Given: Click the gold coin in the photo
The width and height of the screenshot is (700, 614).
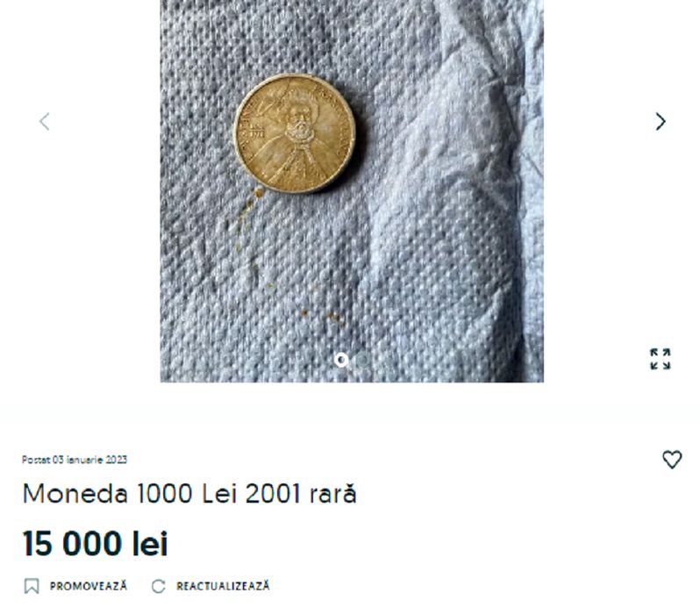Looking at the screenshot, I should tap(295, 133).
